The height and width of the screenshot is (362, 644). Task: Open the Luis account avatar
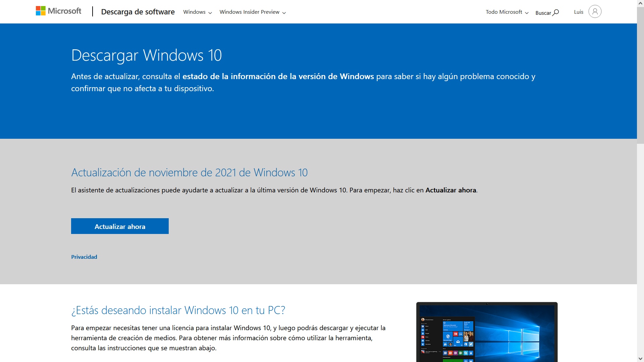595,12
